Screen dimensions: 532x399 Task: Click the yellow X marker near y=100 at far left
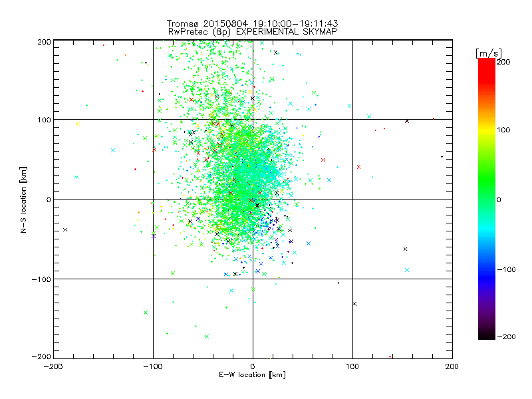click(78, 124)
